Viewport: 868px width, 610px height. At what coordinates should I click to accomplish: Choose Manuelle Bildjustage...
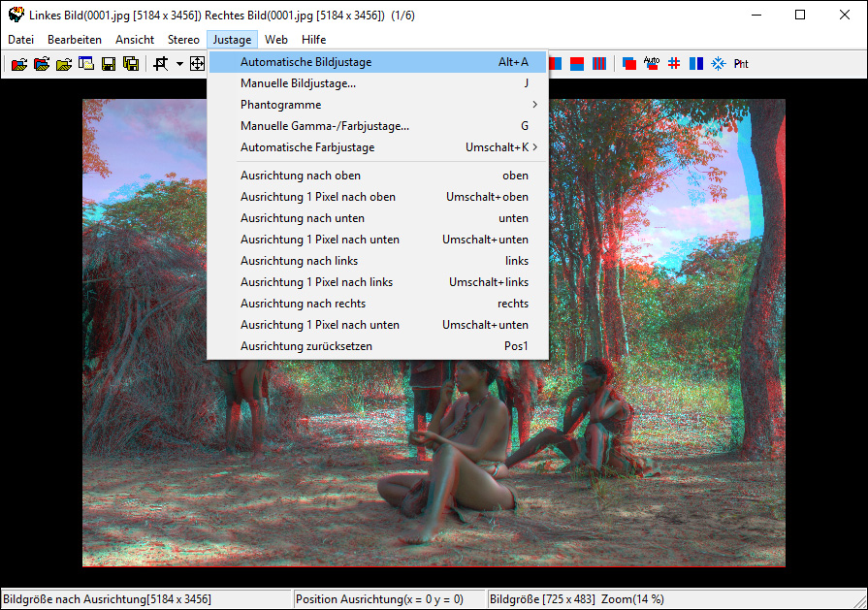377,83
